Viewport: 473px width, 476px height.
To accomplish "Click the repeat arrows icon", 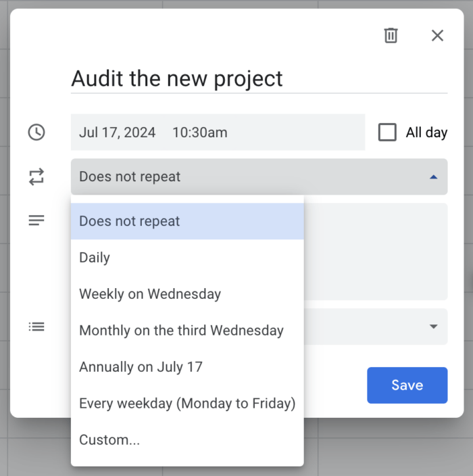I will pos(36,177).
